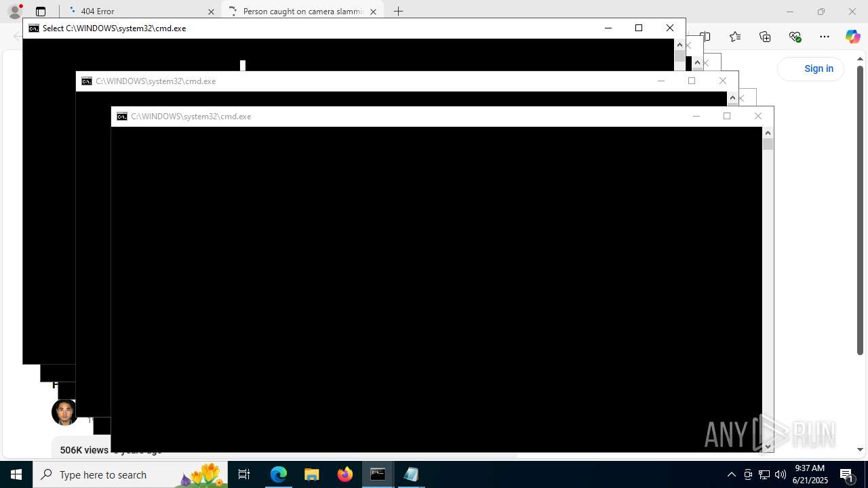Open the Edge profile icon
This screenshot has height=488, width=868.
click(14, 12)
